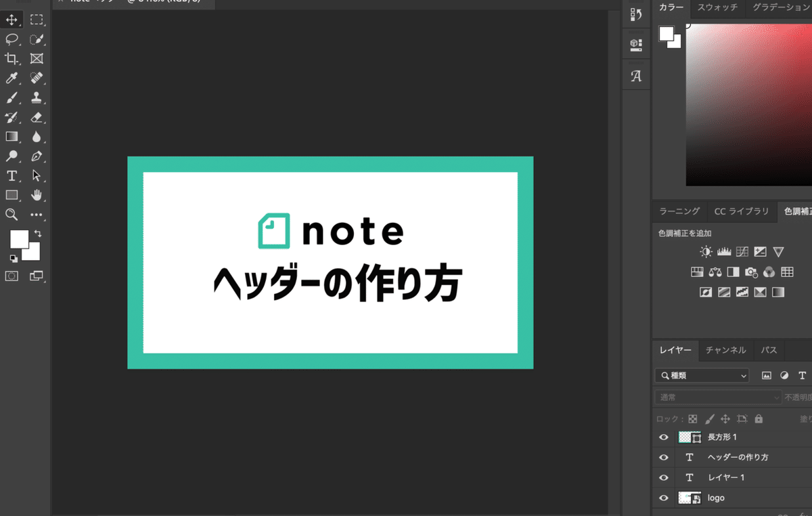Open the 通常 blend mode dropdown
Image resolution: width=812 pixels, height=516 pixels.
[719, 397]
